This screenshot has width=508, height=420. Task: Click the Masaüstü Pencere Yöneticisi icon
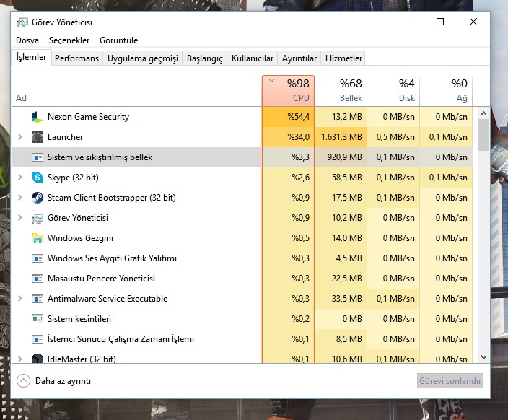tap(38, 279)
